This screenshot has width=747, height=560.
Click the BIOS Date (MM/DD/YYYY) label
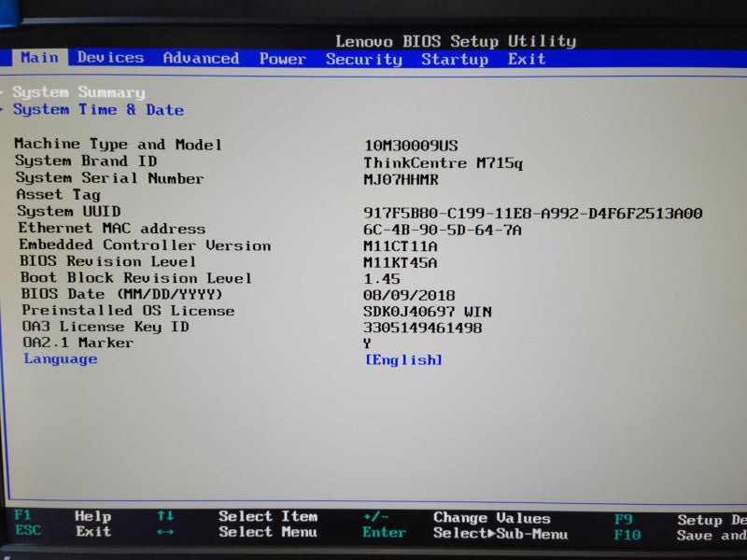pos(121,294)
